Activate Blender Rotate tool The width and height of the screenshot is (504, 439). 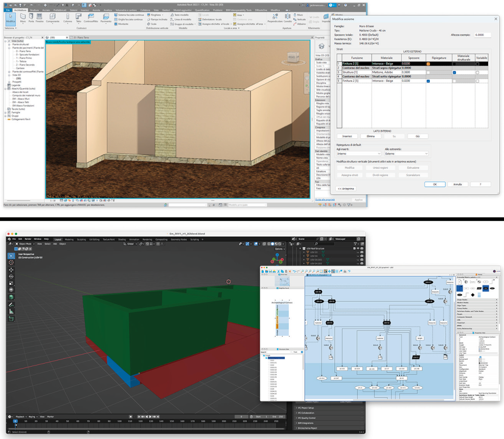click(11, 276)
